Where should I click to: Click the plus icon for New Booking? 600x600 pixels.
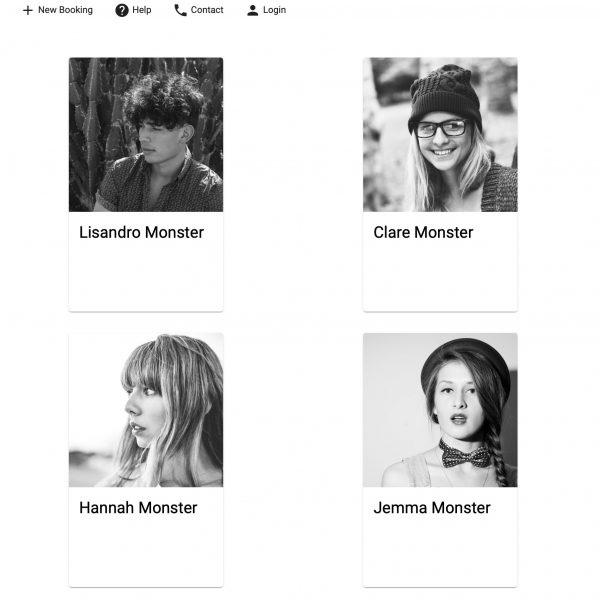(x=28, y=10)
